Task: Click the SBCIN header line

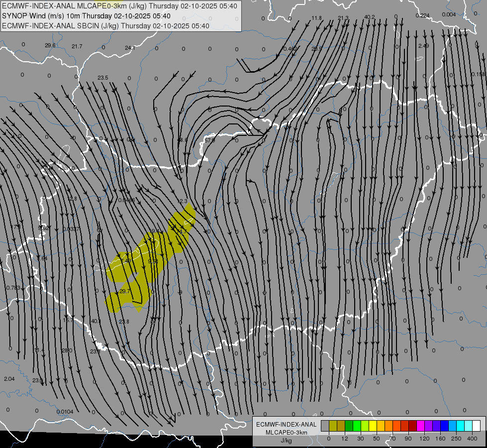Action: pyautogui.click(x=105, y=26)
